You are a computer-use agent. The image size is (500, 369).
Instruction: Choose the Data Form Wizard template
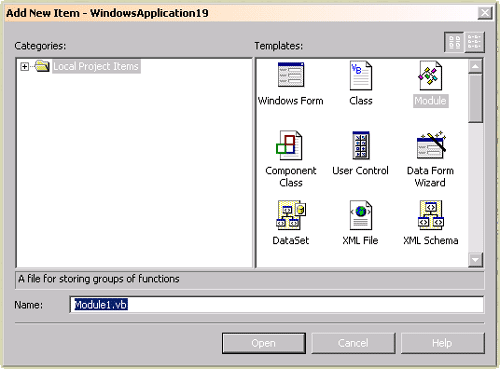pos(431,145)
